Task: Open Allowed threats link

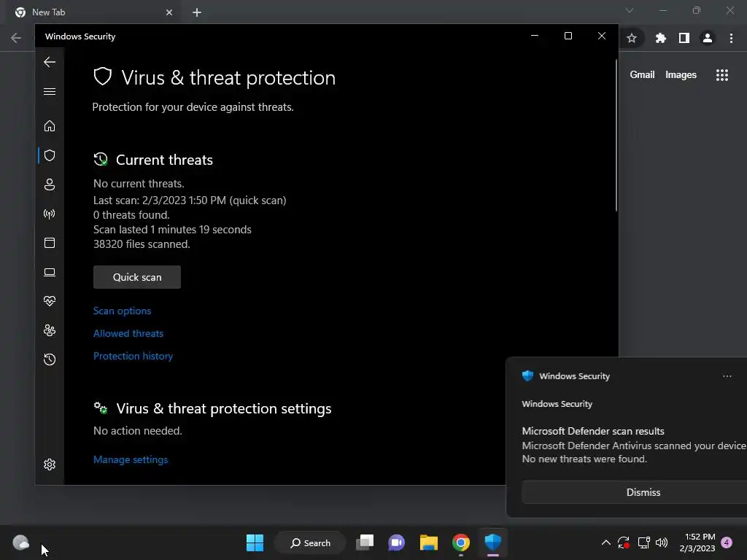Action: pyautogui.click(x=128, y=333)
